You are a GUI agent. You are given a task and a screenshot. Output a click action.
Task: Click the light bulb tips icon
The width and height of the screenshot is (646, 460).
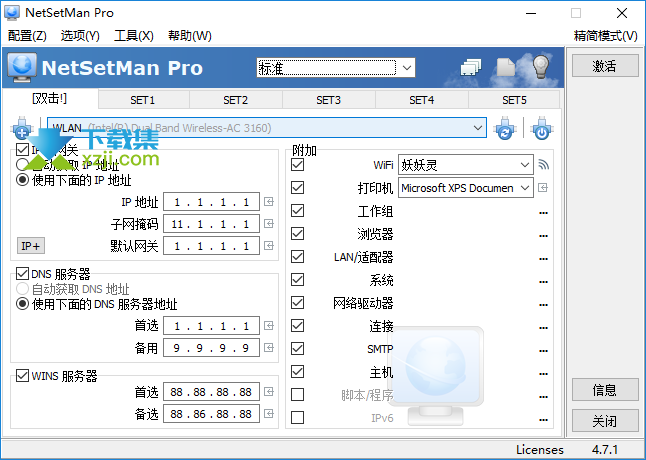click(x=541, y=67)
